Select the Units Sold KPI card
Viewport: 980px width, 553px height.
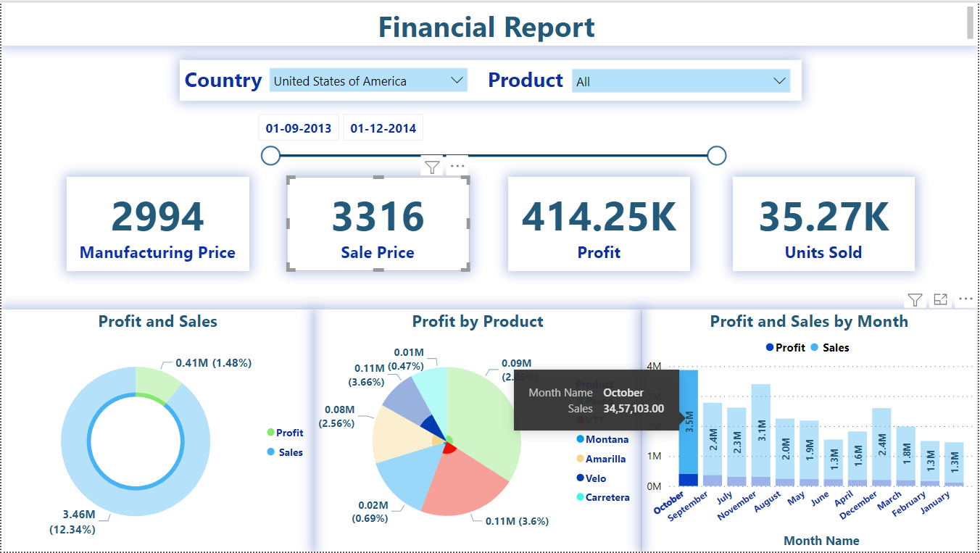823,223
